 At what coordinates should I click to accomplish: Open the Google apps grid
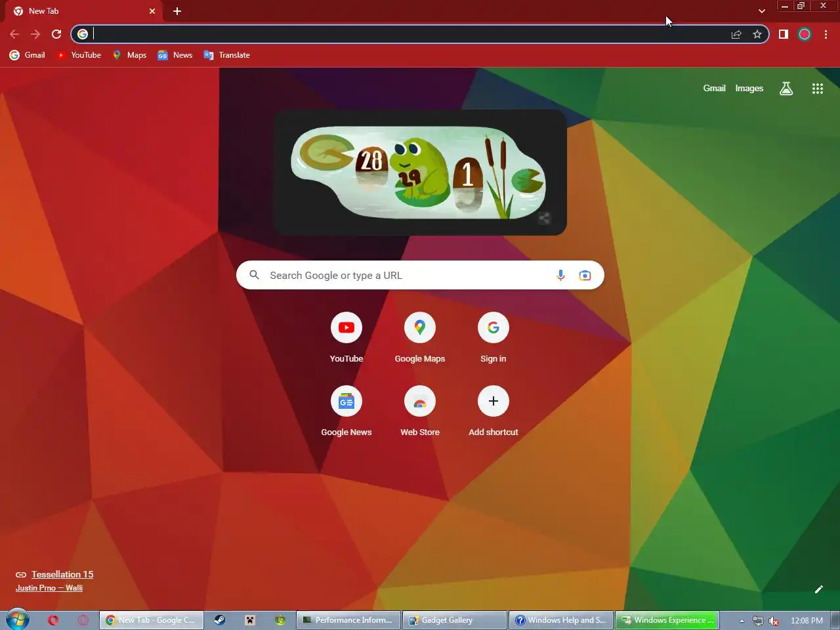[x=818, y=89]
